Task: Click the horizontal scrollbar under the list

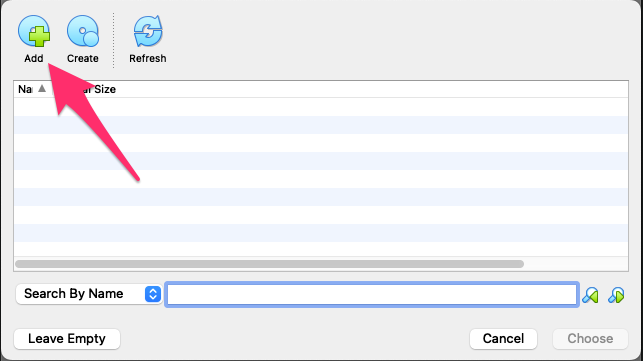Action: (269, 264)
